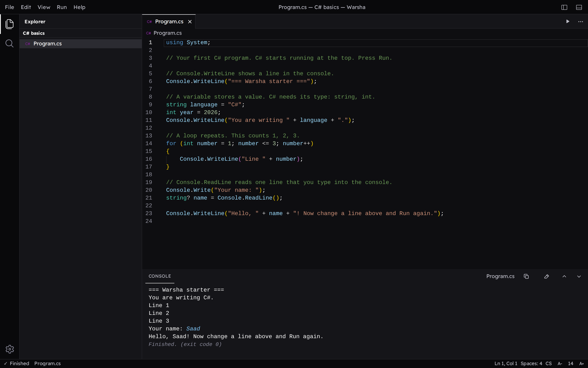Click the Explorer panel heading
The image size is (588, 368).
[35, 22]
